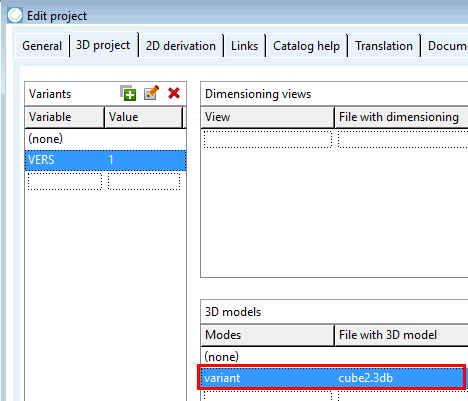Select the (none) row in Variants
The image size is (468, 401).
pos(105,139)
